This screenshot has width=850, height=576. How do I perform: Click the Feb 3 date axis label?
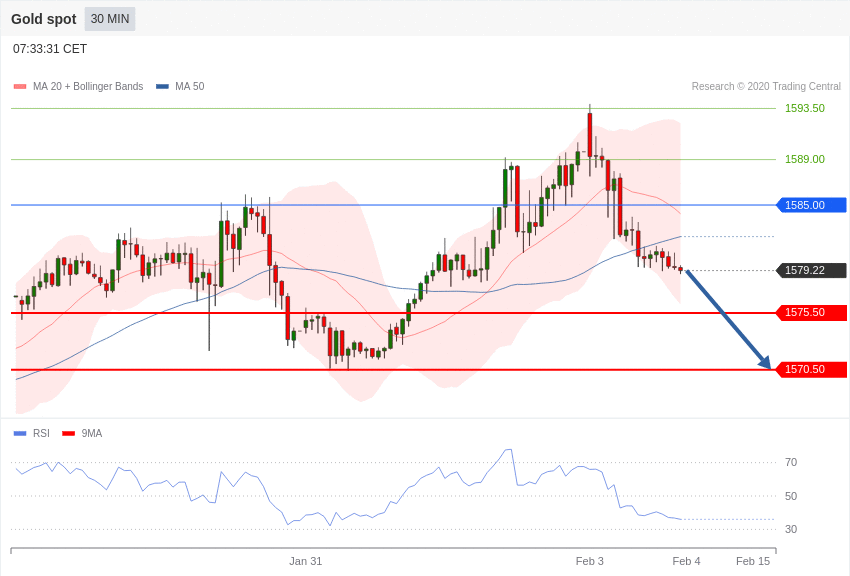(x=589, y=561)
